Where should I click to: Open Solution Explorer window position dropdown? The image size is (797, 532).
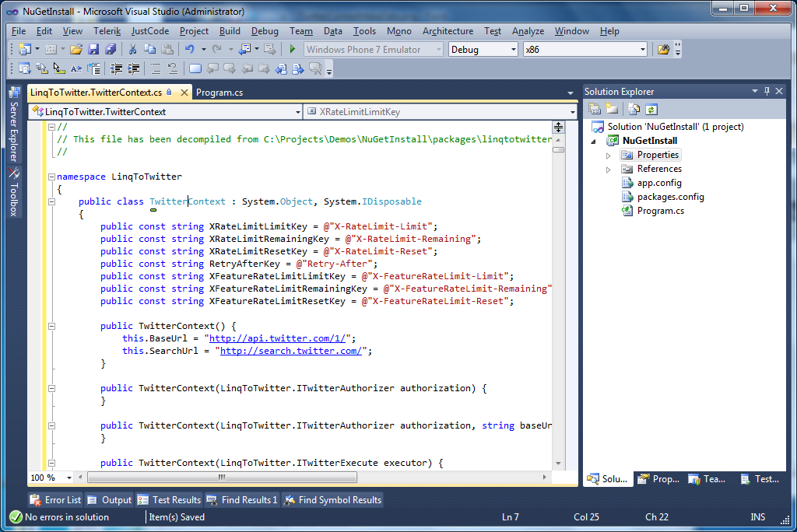pyautogui.click(x=755, y=91)
